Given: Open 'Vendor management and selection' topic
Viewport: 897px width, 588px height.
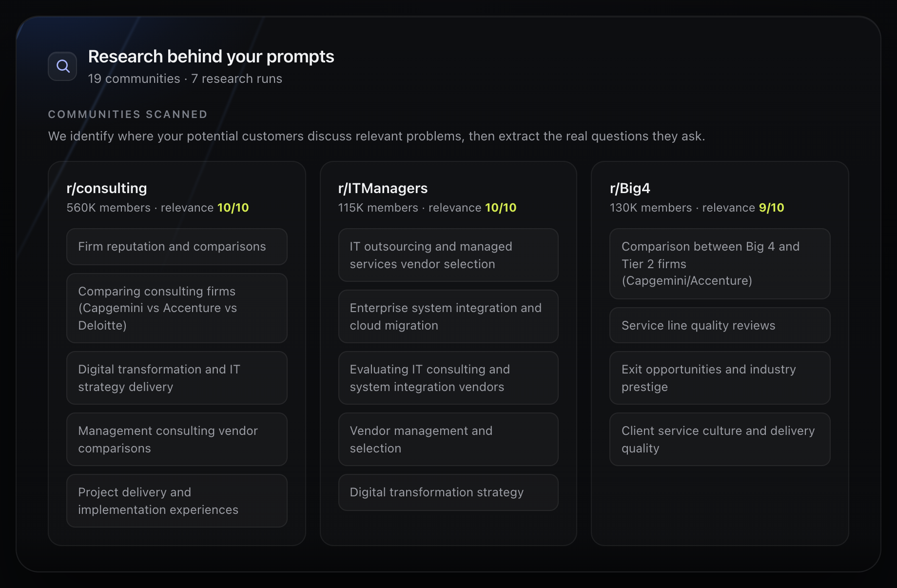Looking at the screenshot, I should 448,439.
